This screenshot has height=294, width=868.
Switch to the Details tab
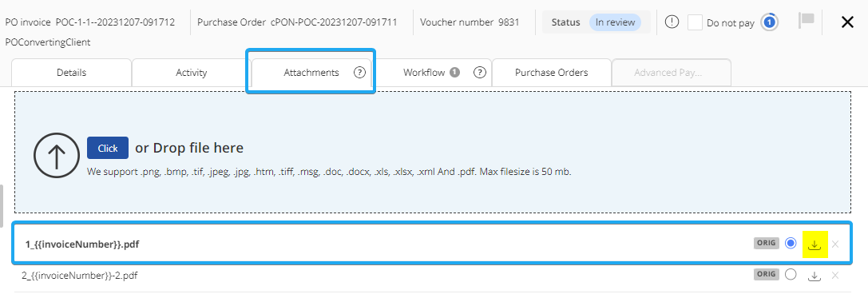71,73
